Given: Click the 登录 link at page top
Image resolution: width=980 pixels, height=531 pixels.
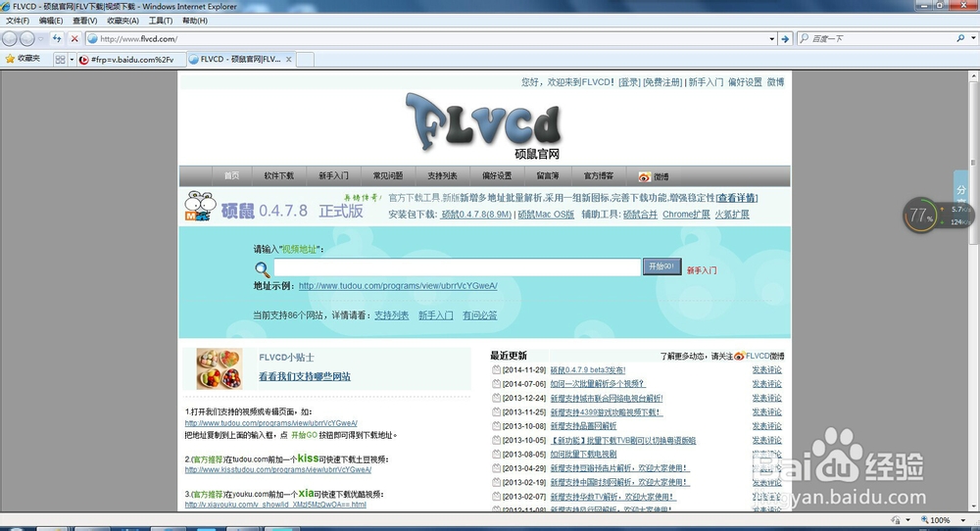Looking at the screenshot, I should [x=629, y=82].
